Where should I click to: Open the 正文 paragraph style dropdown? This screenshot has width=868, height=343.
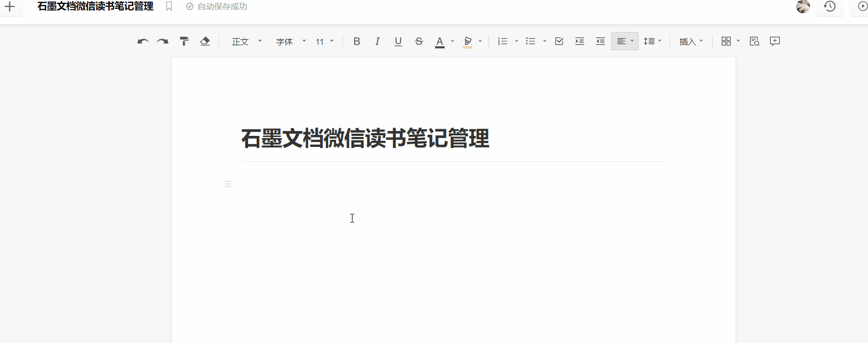click(x=246, y=41)
